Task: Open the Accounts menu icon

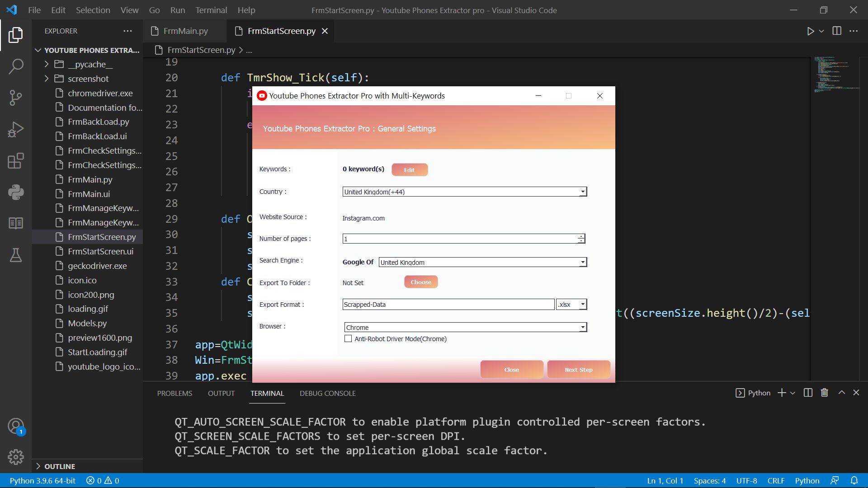Action: [15, 426]
